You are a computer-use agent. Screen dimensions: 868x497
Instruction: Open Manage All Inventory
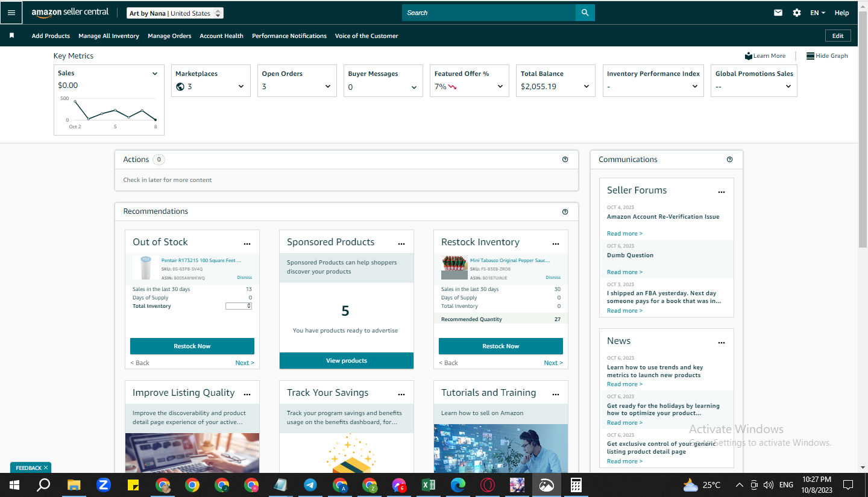[108, 36]
